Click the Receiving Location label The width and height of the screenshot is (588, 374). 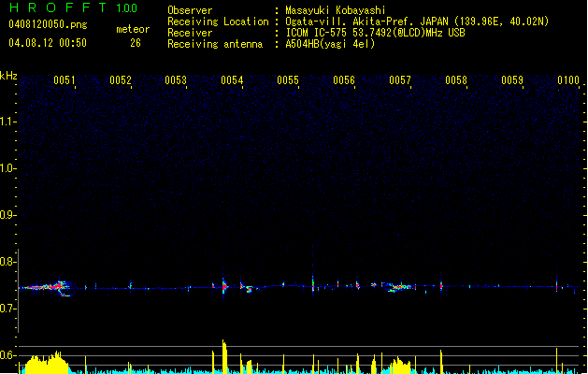point(218,22)
